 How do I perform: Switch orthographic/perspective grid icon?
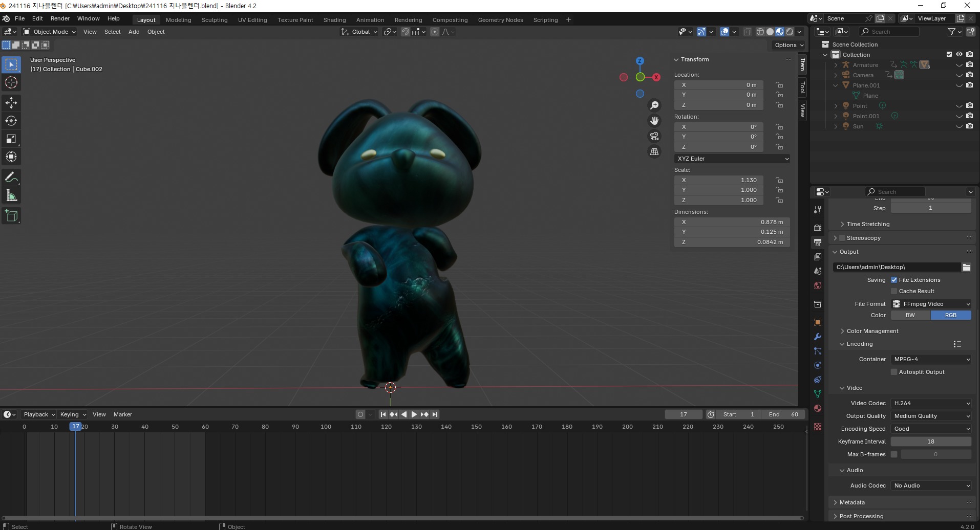[654, 151]
